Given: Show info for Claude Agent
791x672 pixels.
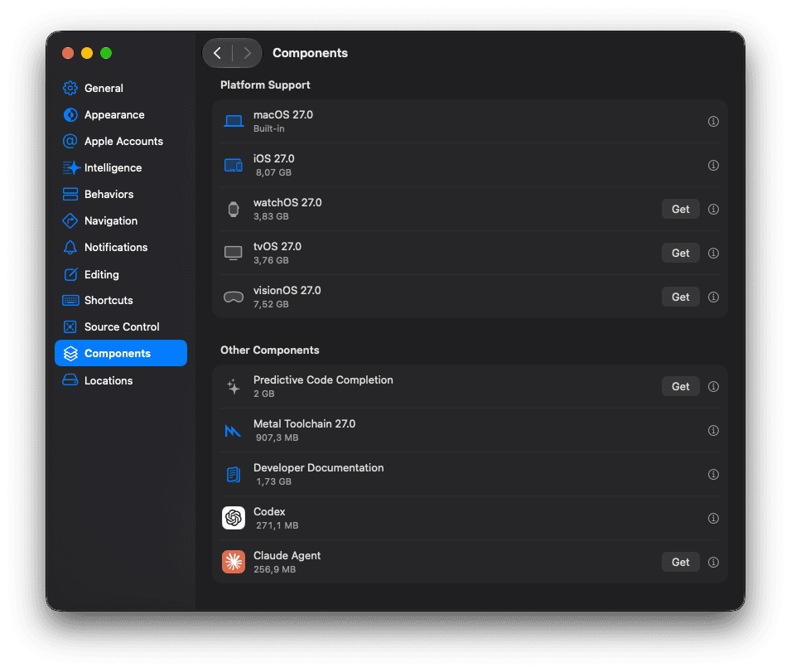Looking at the screenshot, I should point(713,562).
